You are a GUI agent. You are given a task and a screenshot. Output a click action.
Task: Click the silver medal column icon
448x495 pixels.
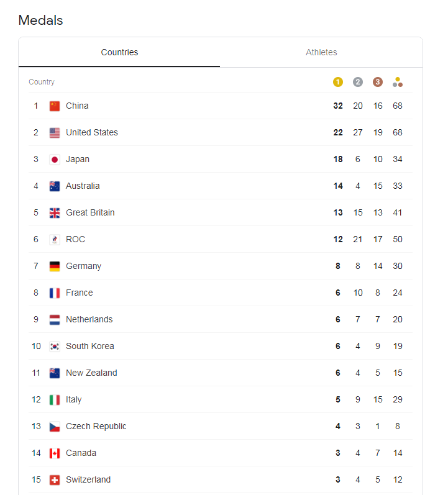(x=358, y=82)
